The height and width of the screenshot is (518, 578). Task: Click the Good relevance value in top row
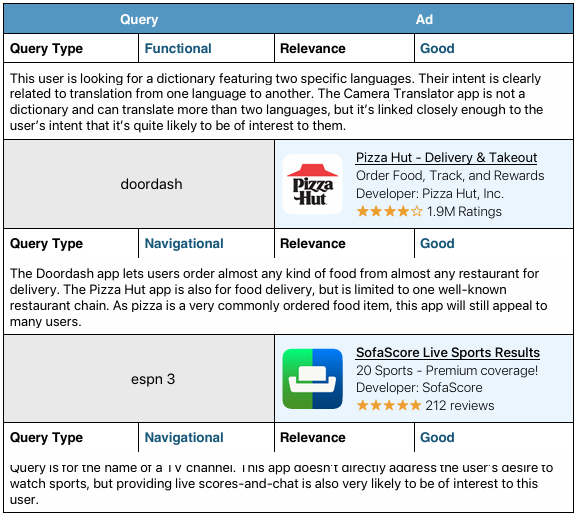coord(437,48)
